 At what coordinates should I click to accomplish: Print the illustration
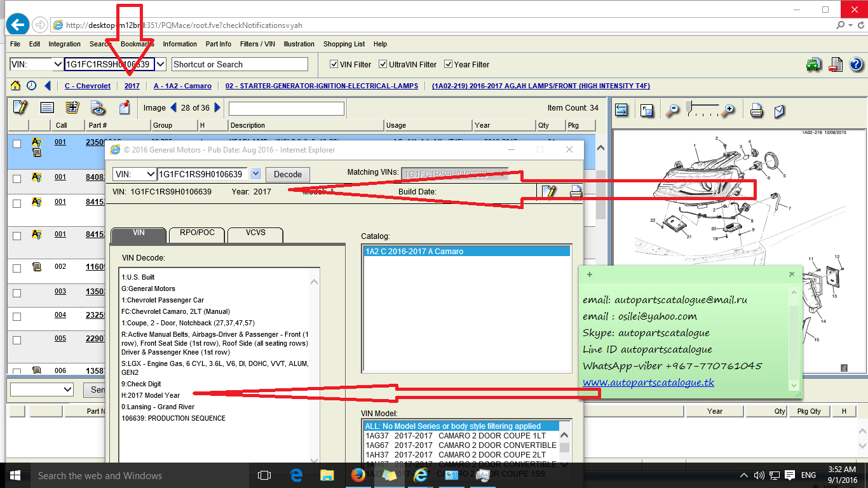pyautogui.click(x=756, y=111)
